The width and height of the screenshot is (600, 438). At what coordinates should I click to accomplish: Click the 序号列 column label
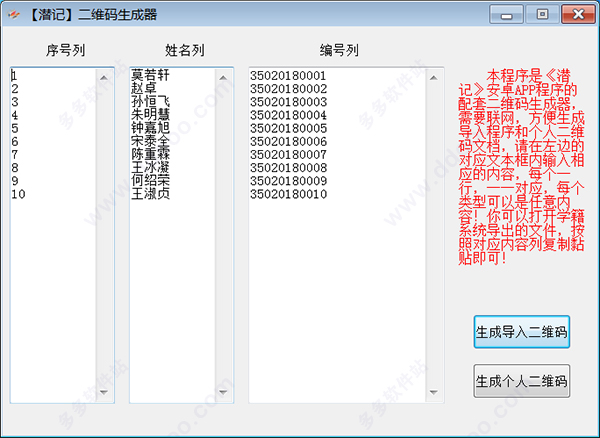(x=65, y=50)
